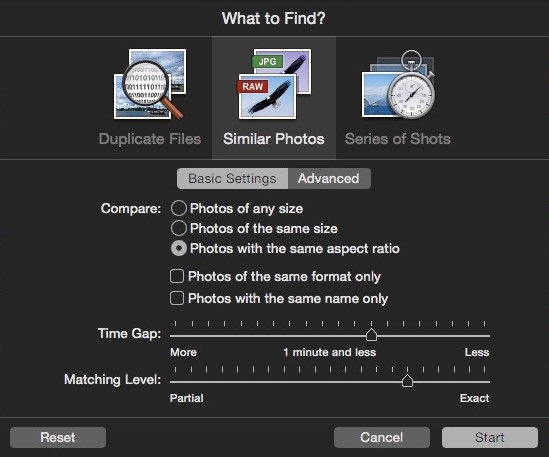Switch to the Basic Settings tab
Viewport: 549px width, 457px height.
[x=232, y=179]
